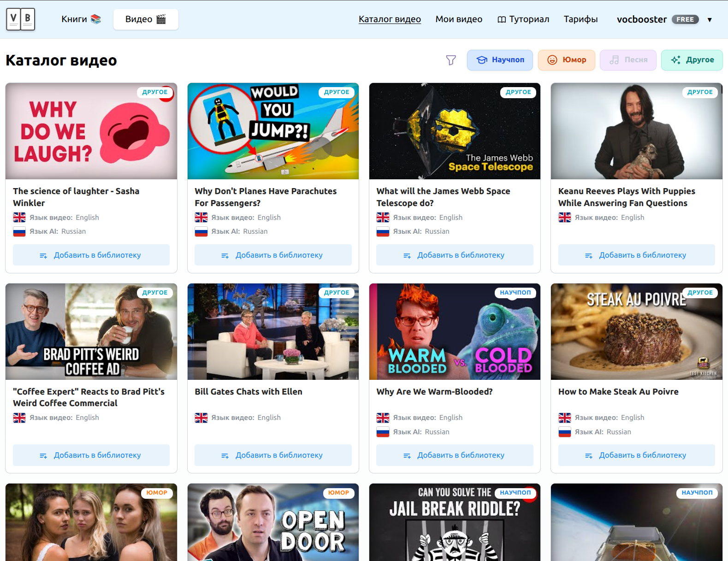Toggle the Научпоп category filter
The height and width of the screenshot is (561, 728).
pyautogui.click(x=500, y=60)
